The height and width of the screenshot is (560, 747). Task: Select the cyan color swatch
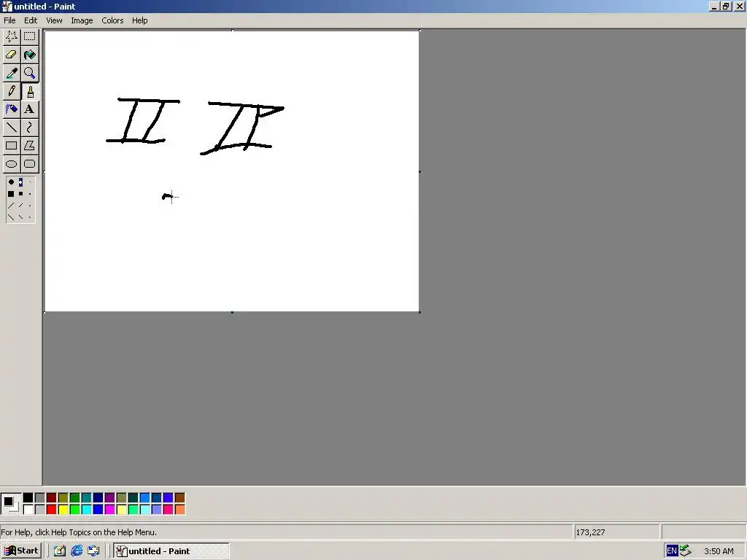click(86, 510)
